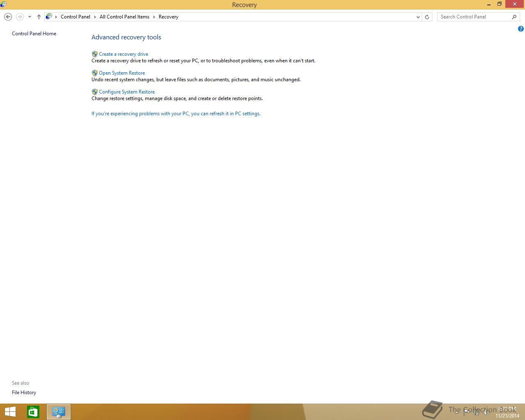Open the Windows Store taskbar icon
The height and width of the screenshot is (420, 525).
33,412
